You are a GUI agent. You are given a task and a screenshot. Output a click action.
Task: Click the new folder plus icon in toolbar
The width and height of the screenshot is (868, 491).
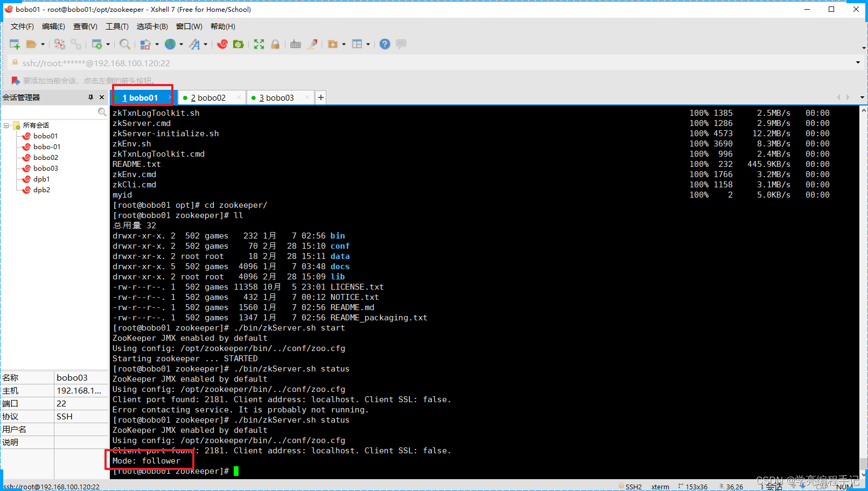click(333, 44)
